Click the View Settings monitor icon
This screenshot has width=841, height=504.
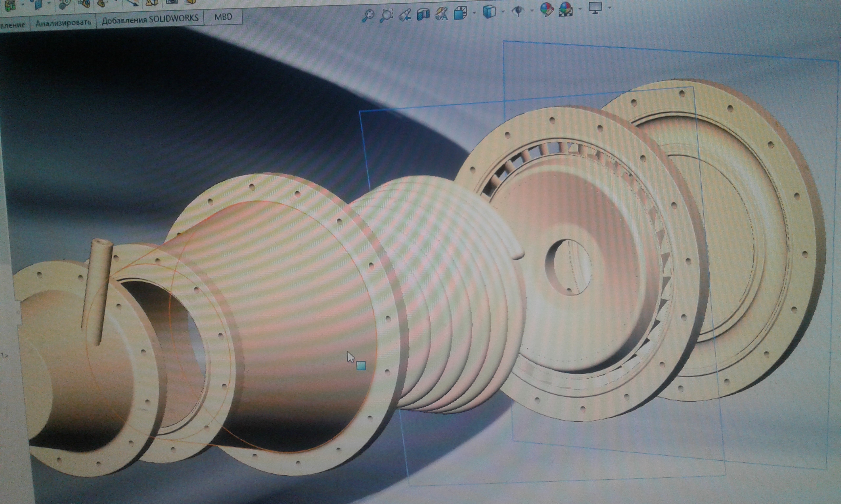[x=595, y=8]
